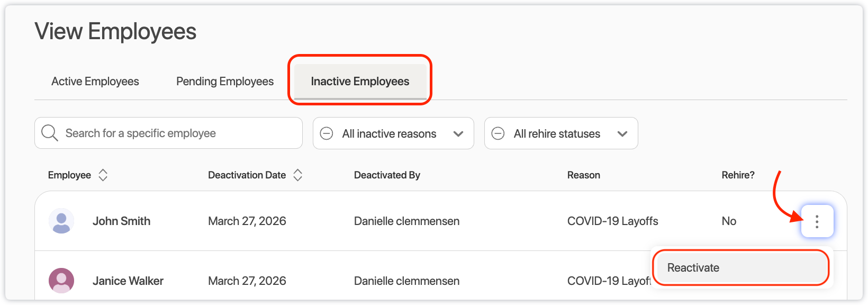Screen dimensions: 868x305
Task: Expand the All rehire statuses dropdown chevron
Action: [622, 134]
